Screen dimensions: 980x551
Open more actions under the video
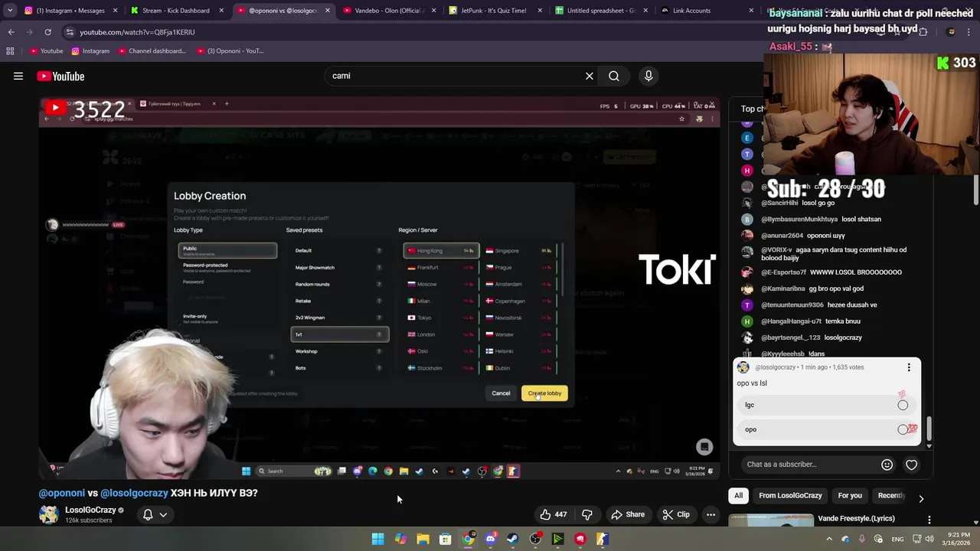(x=710, y=514)
